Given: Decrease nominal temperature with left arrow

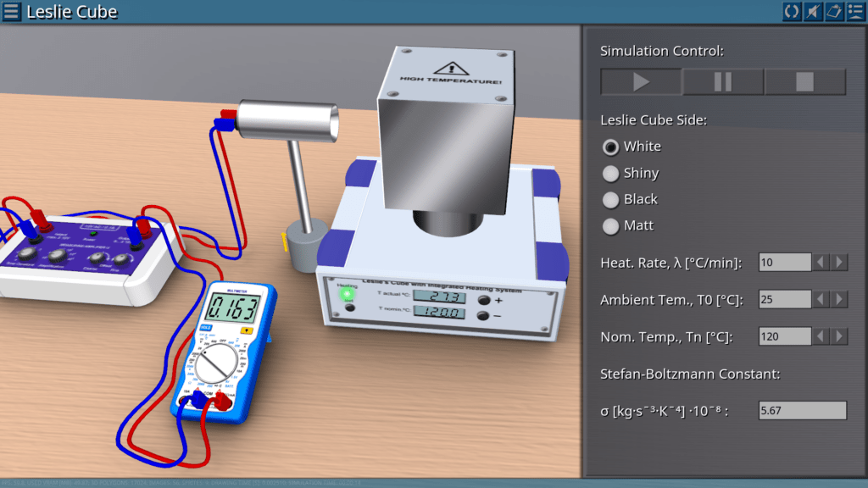Looking at the screenshot, I should click(x=821, y=337).
